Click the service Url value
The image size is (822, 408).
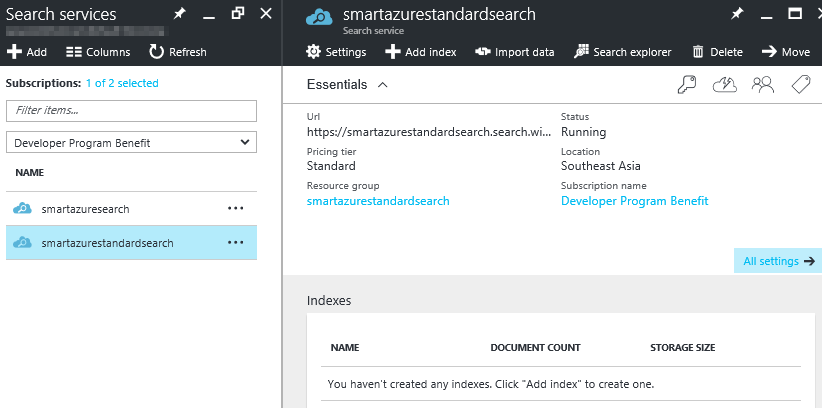(x=429, y=132)
